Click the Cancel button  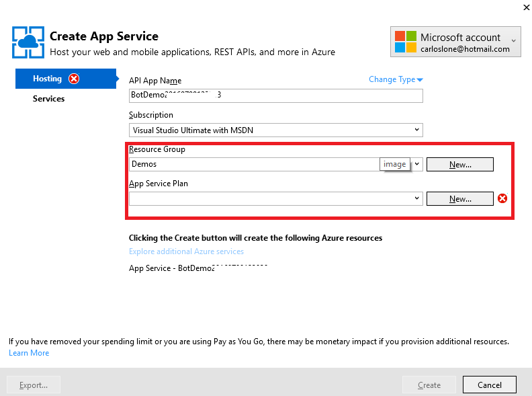489,385
